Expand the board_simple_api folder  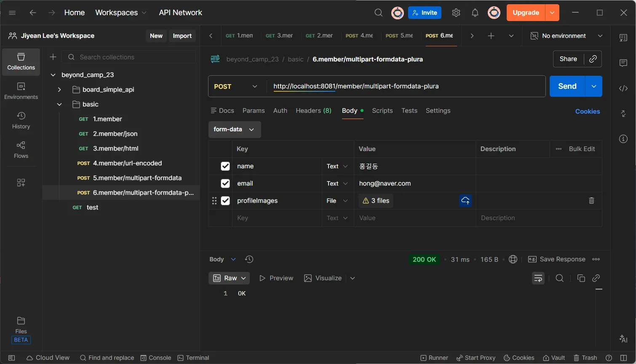[59, 90]
